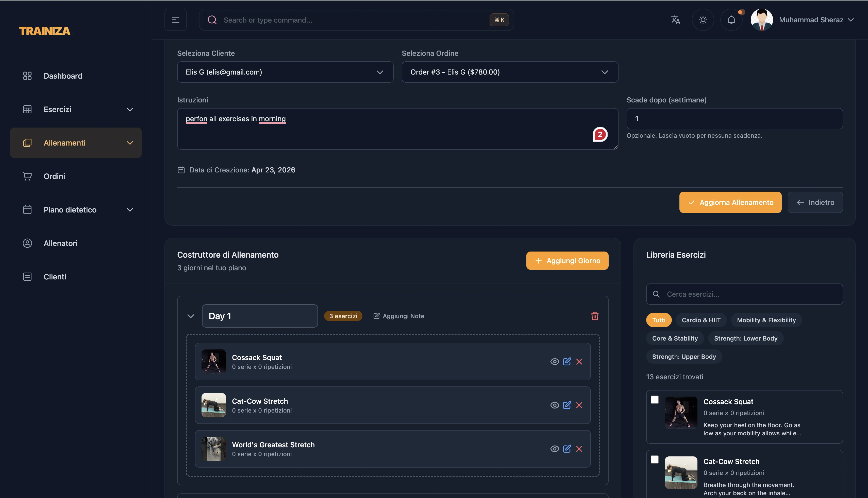Click Cat-Cow Stretch thumbnail in Libreria Esercizi

coord(681,473)
